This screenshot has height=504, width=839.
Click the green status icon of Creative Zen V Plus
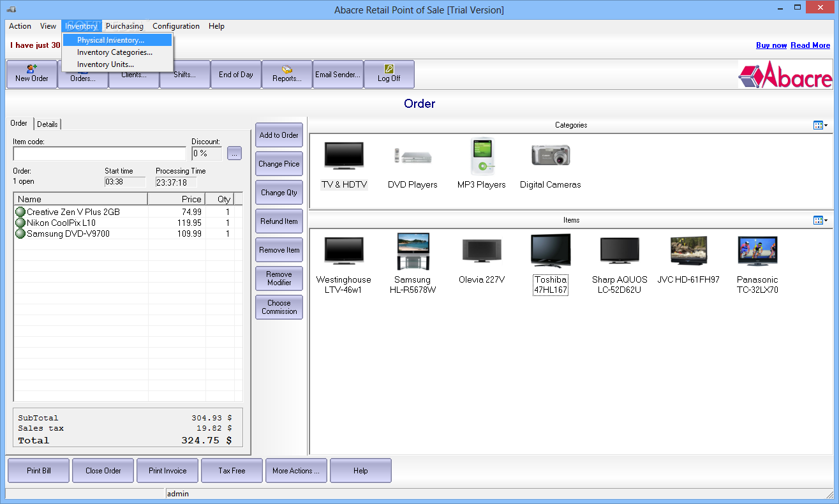tap(20, 212)
